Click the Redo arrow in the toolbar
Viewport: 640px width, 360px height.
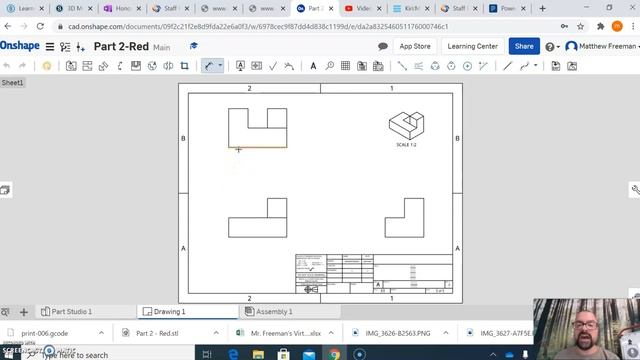22,66
